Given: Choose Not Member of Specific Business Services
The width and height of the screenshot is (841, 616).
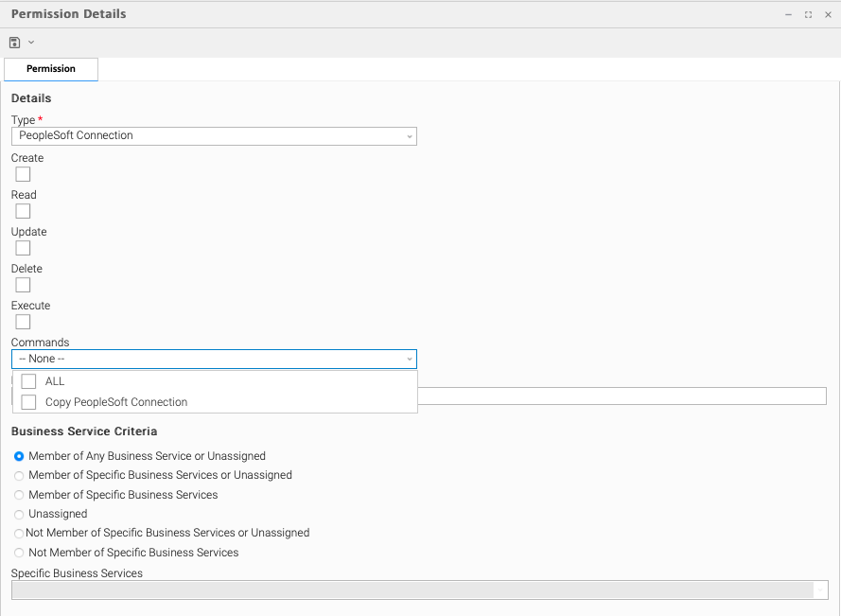Looking at the screenshot, I should click(19, 553).
